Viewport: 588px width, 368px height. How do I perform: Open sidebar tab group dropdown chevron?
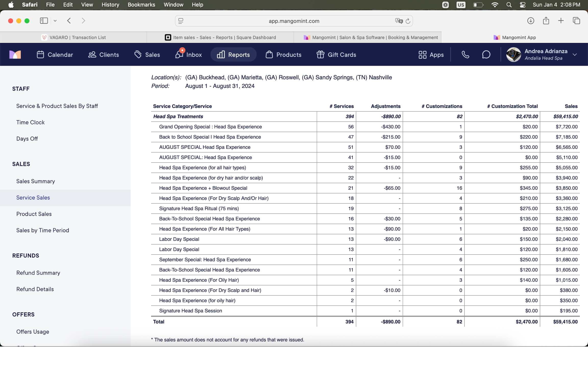[55, 21]
